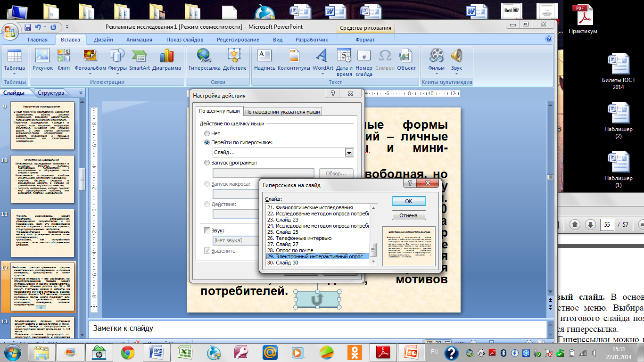Confirm slide hyperlink with OK button
644x362 pixels.
point(409,201)
